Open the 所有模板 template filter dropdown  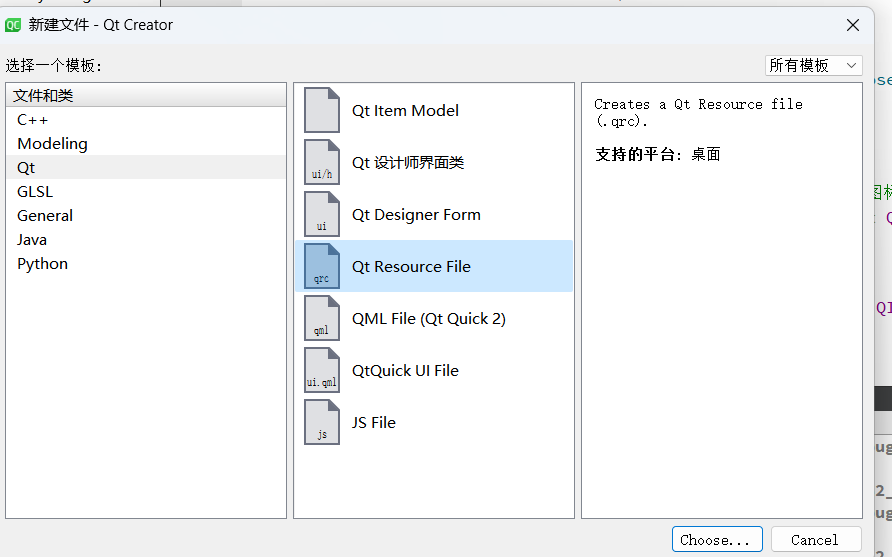pos(813,65)
